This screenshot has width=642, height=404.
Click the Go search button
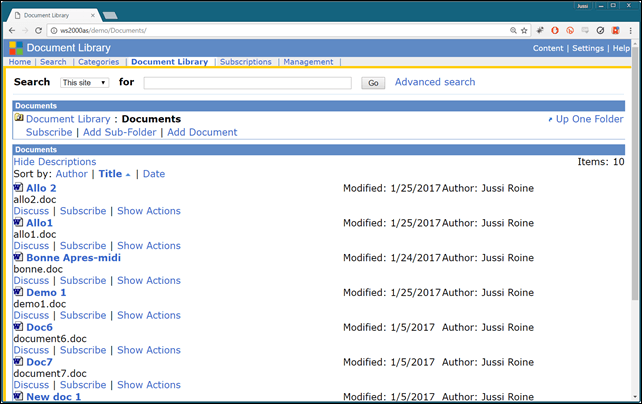[x=373, y=83]
